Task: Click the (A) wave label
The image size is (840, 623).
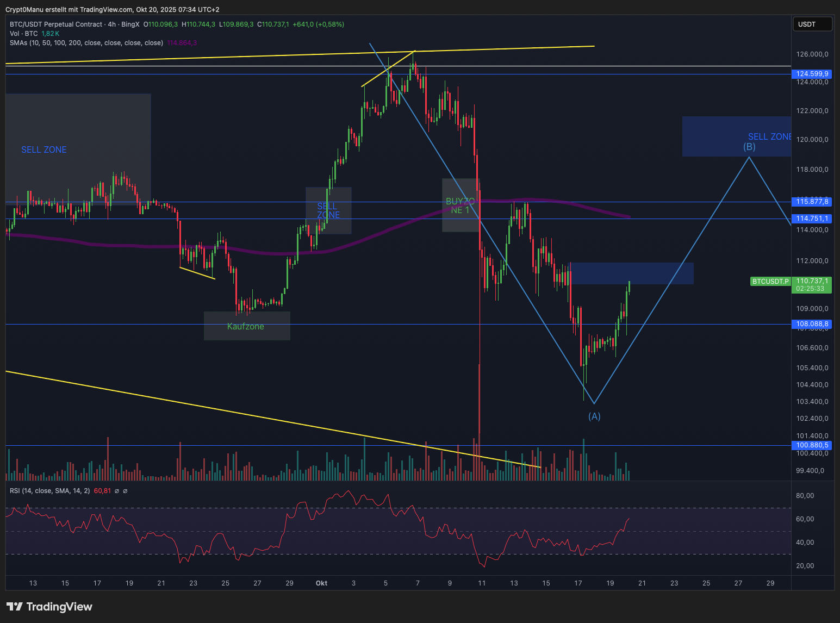Action: pyautogui.click(x=594, y=416)
